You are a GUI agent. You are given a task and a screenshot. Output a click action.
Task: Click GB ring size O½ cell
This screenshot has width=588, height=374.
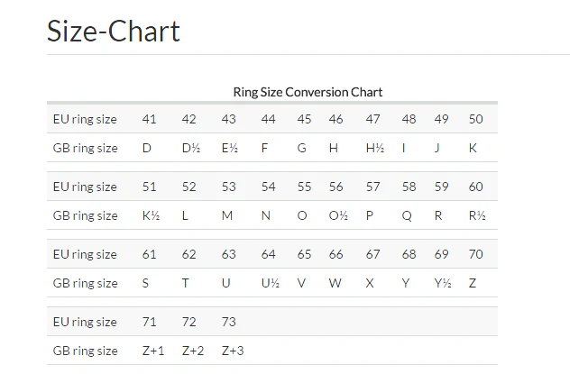point(338,215)
